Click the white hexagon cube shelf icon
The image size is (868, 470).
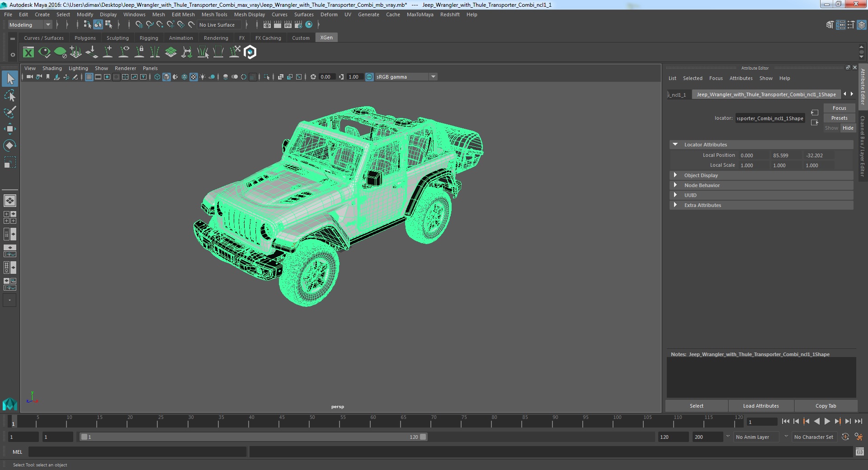250,52
